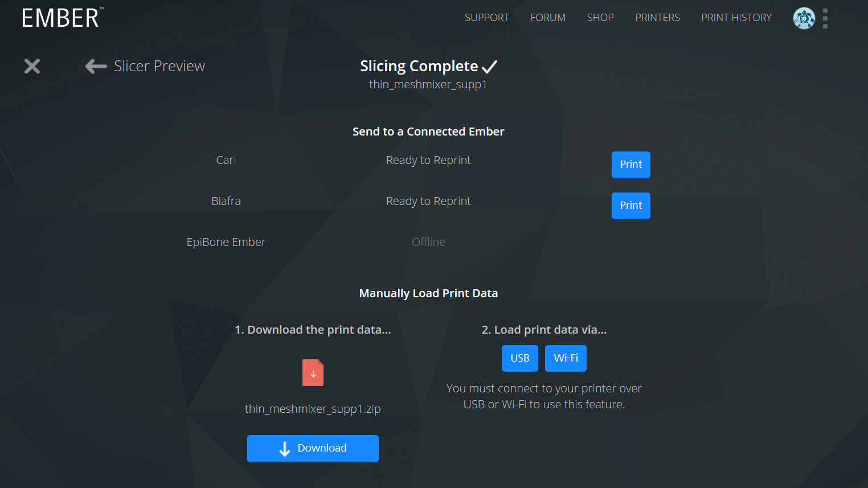Click the Slicer Preview label

[159, 66]
